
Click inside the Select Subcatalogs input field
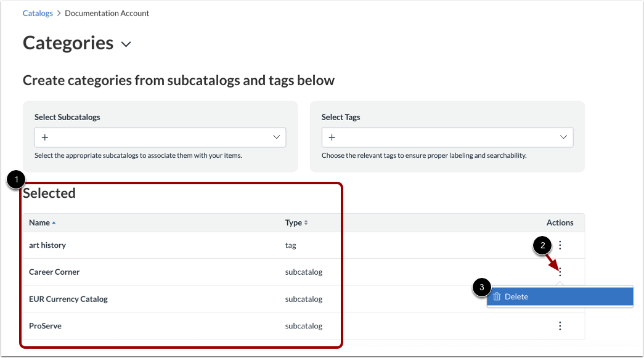[154, 137]
